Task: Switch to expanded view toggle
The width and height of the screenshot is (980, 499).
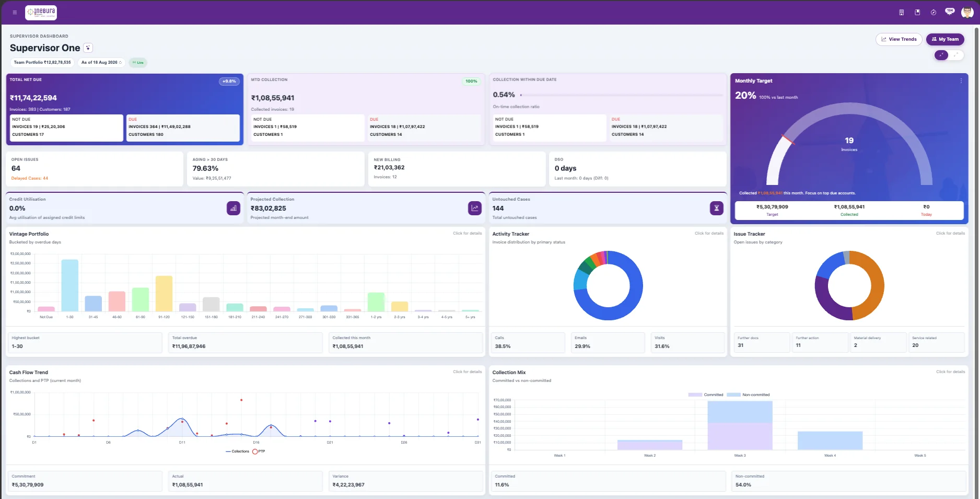Action: tap(956, 55)
